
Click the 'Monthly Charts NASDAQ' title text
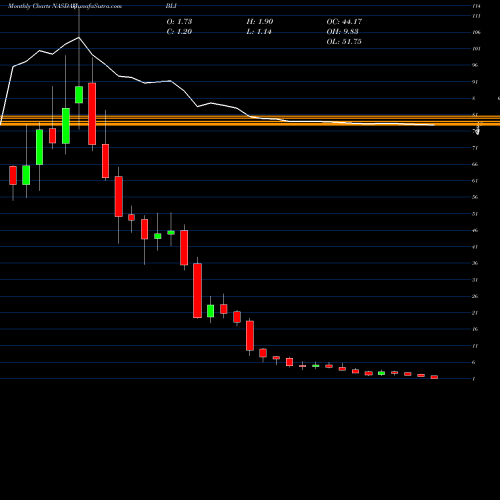41,6
